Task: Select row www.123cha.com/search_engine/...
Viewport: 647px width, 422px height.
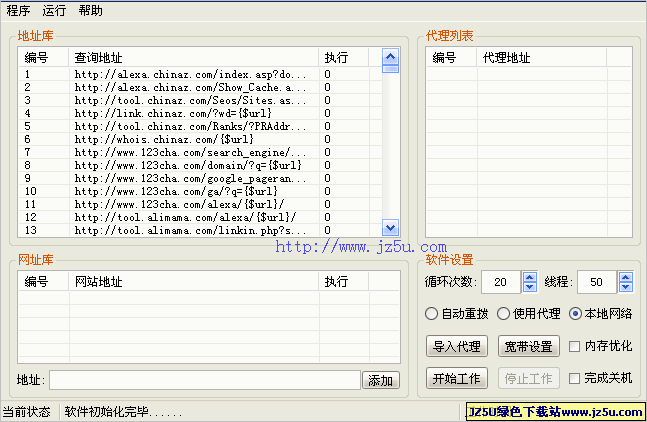Action: 200,152
